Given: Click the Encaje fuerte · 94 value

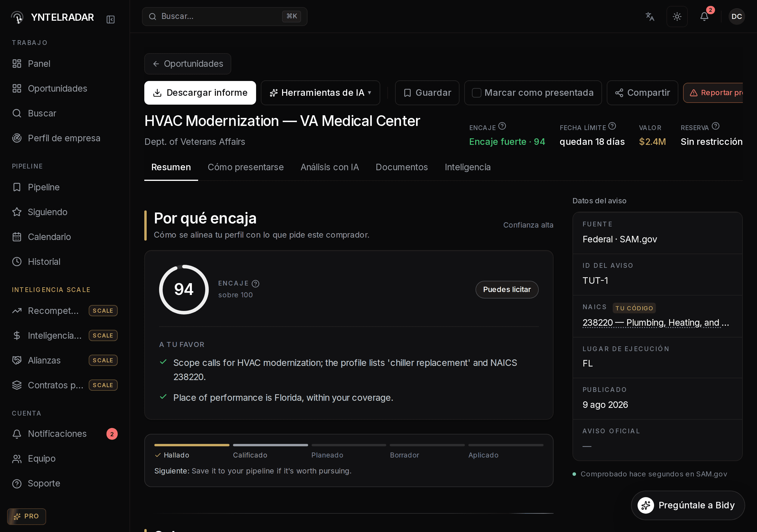Looking at the screenshot, I should [x=507, y=142].
